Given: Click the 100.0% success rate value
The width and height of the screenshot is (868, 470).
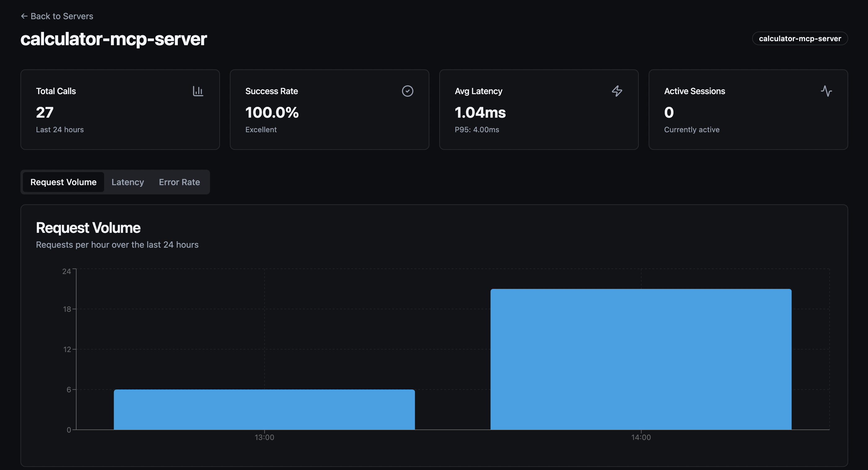Looking at the screenshot, I should [272, 112].
